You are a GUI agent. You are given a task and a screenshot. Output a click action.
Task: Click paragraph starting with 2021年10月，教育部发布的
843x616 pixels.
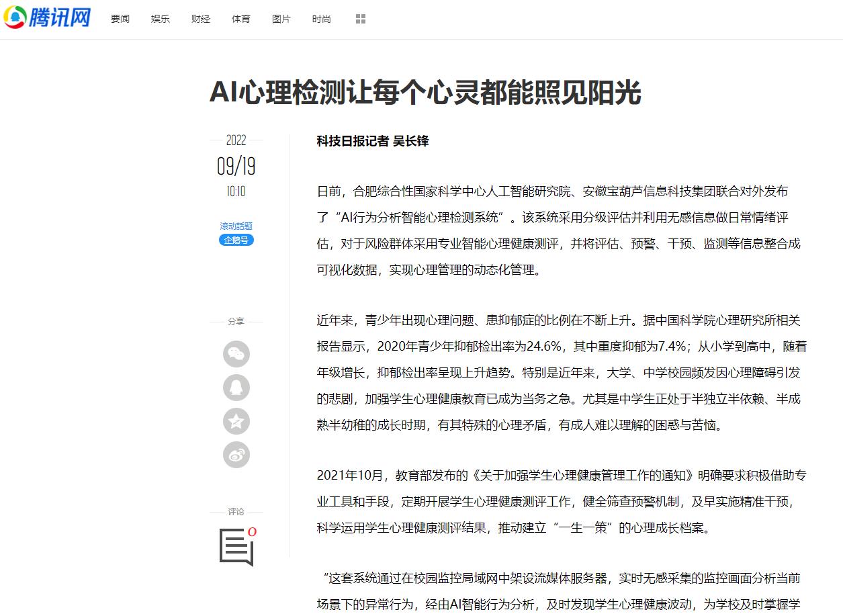(562, 502)
